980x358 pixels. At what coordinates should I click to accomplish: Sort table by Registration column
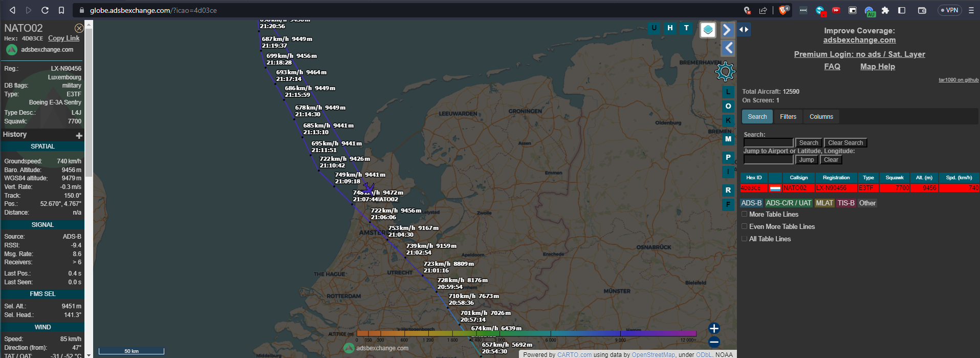(x=836, y=178)
